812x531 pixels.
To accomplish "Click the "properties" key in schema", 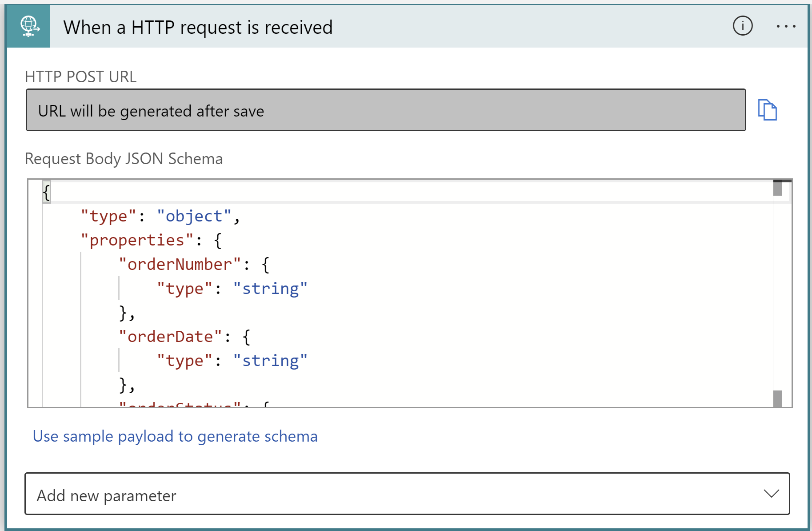I will pyautogui.click(x=136, y=241).
